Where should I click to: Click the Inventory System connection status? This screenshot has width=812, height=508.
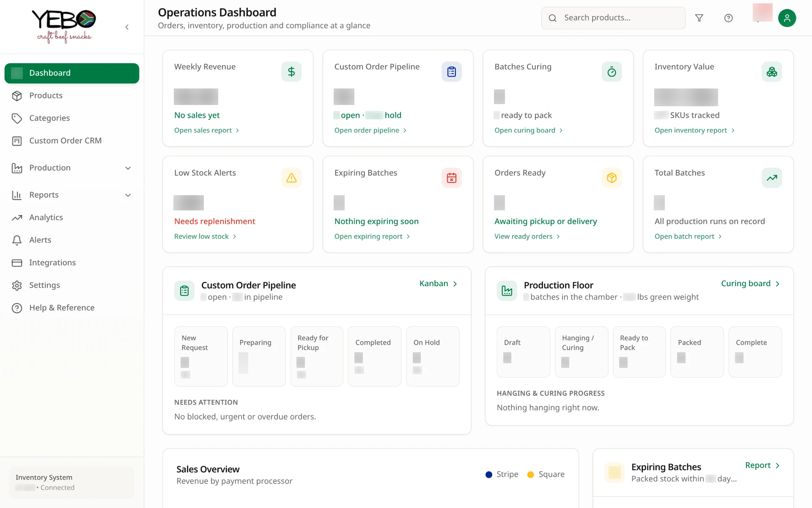tap(72, 483)
